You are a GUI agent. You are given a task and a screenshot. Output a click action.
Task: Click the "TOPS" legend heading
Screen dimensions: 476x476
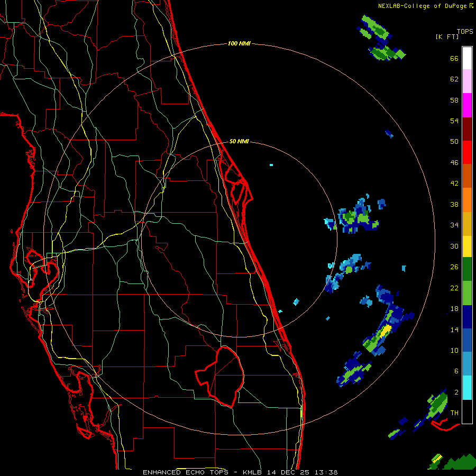tap(465, 32)
